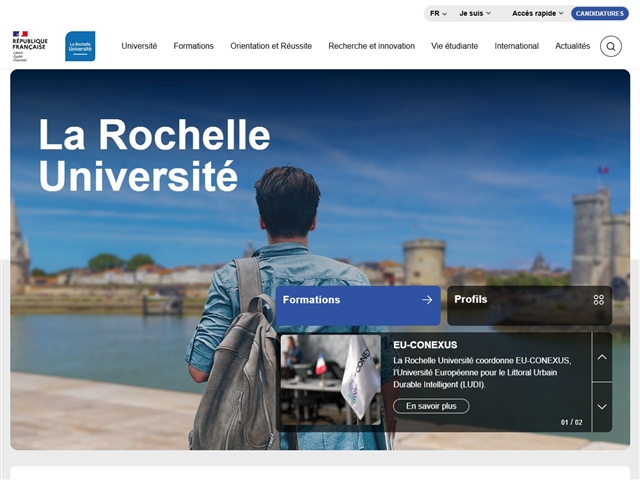Screen dimensions: 640x480
Task: Click the EU-CONEXUS heading
Action: click(x=425, y=345)
